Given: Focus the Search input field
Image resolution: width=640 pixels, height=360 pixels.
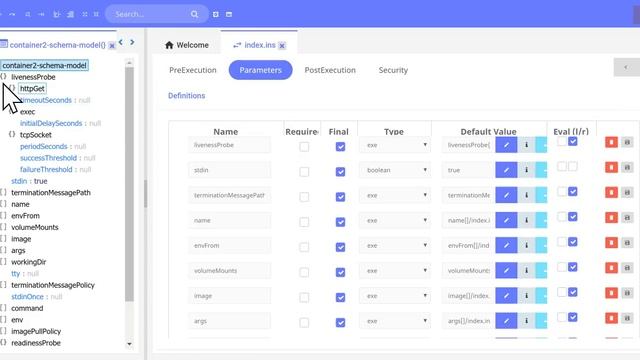Looking at the screenshot, I should [x=151, y=14].
